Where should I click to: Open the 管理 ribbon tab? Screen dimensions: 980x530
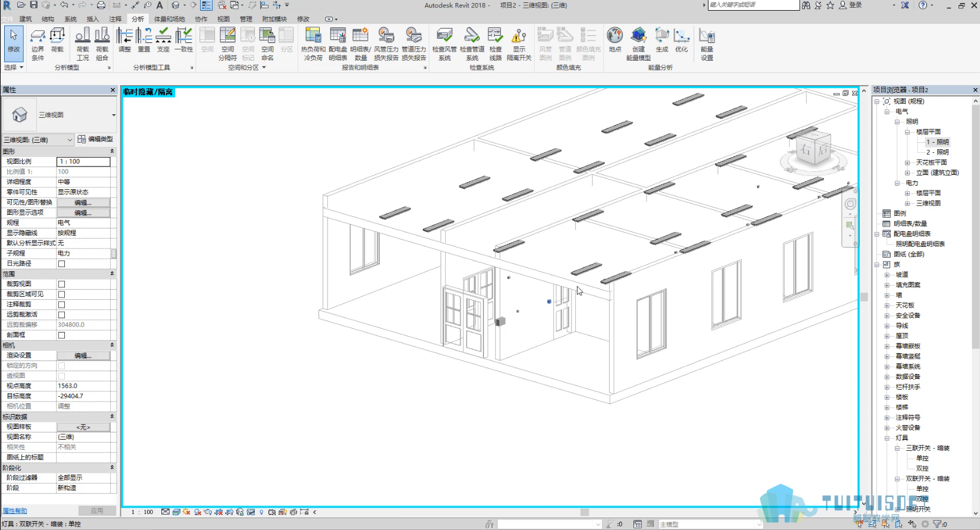pyautogui.click(x=246, y=19)
